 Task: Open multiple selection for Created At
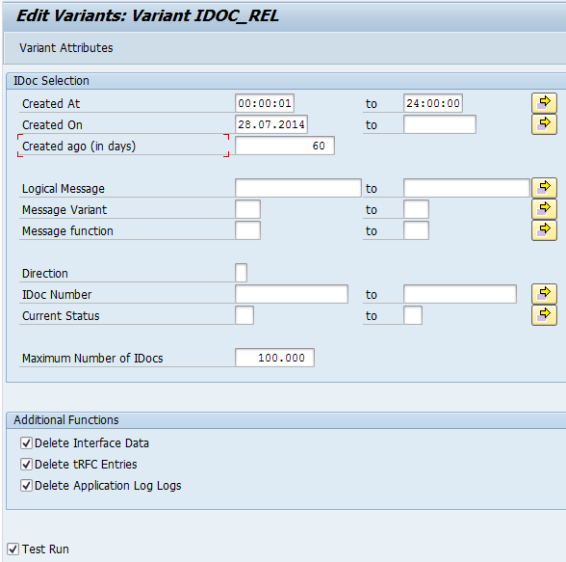point(544,103)
